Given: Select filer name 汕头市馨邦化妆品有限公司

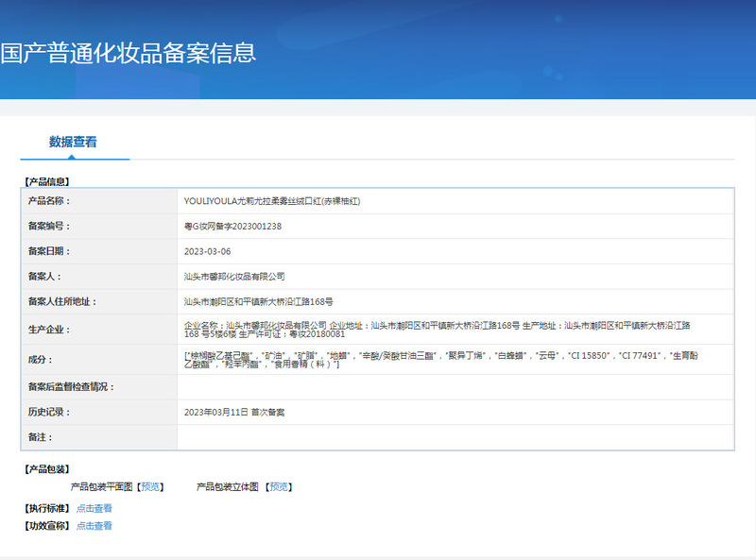Looking at the screenshot, I should [x=234, y=276].
